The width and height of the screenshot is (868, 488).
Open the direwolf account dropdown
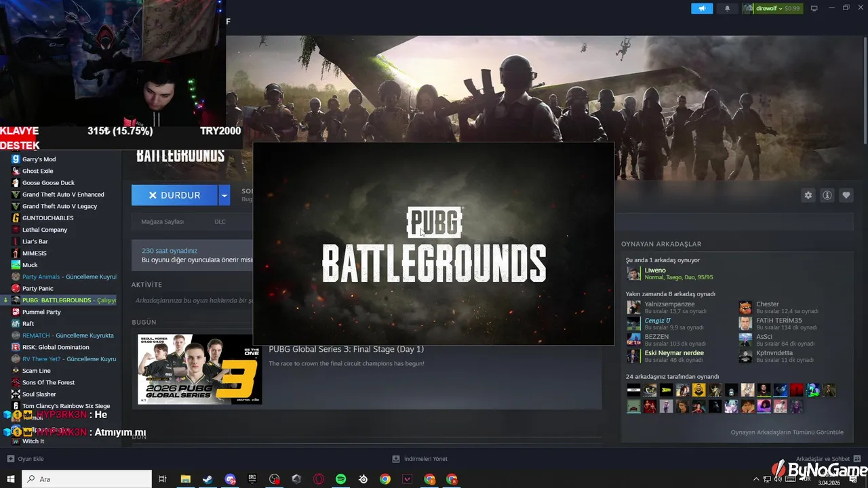772,9
